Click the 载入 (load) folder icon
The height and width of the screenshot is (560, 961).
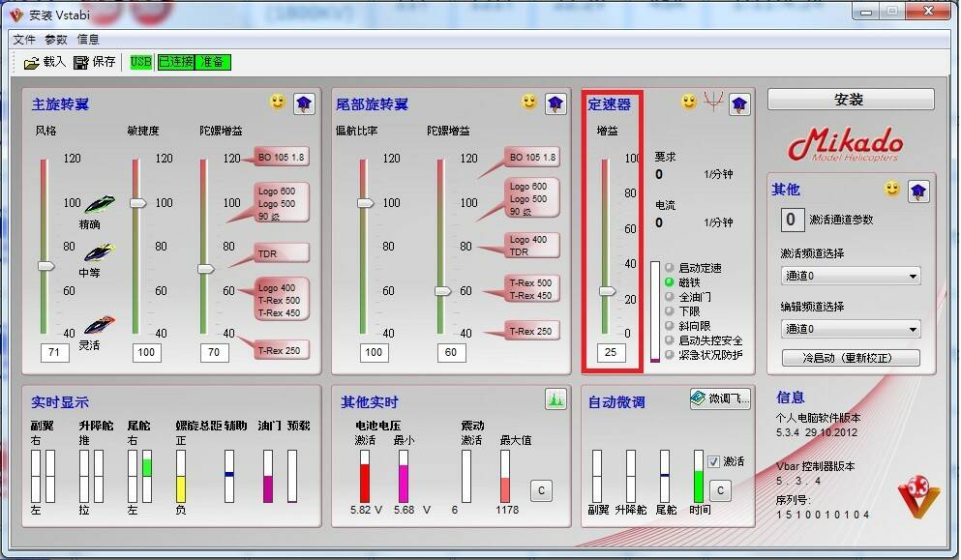tap(31, 63)
